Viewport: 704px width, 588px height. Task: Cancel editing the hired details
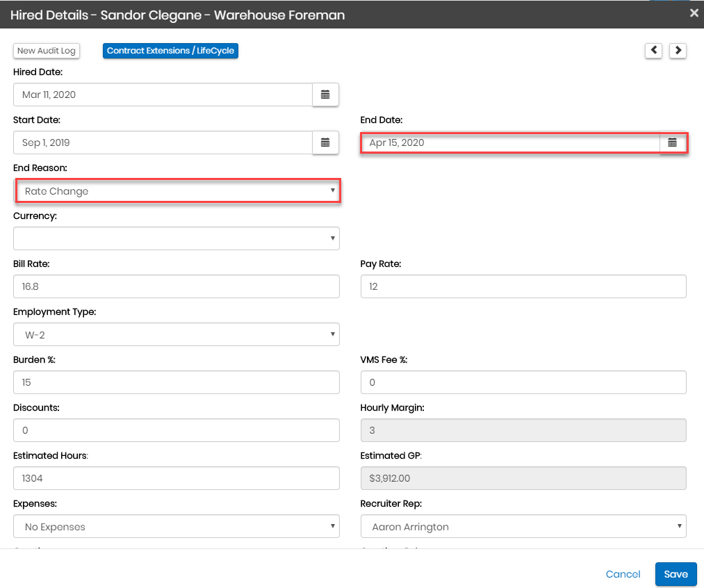point(623,574)
